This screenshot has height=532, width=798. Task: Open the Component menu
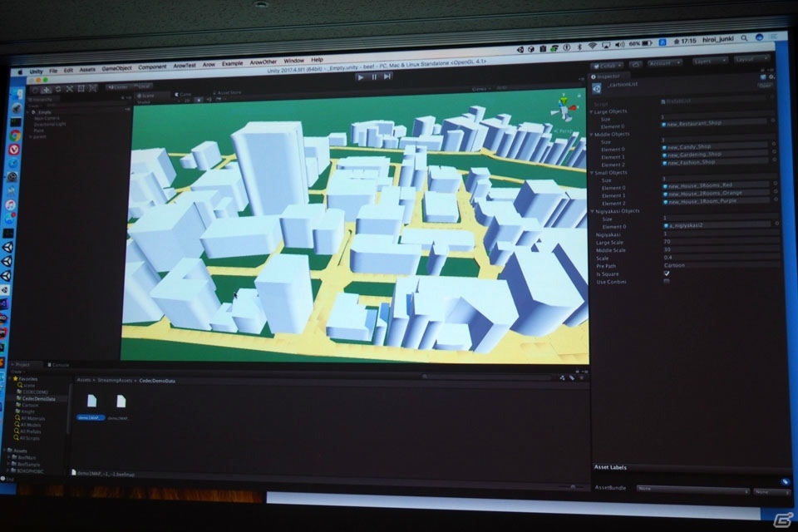pos(152,67)
